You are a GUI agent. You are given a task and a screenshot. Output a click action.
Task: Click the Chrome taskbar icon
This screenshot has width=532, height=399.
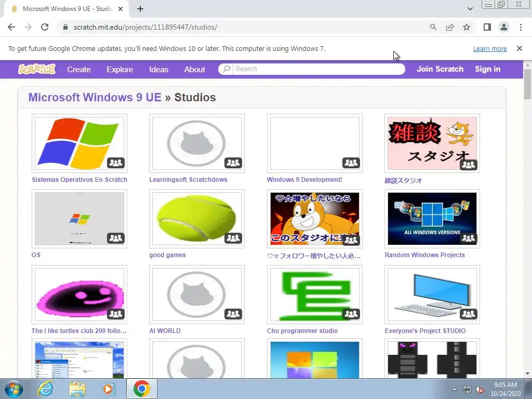click(141, 389)
